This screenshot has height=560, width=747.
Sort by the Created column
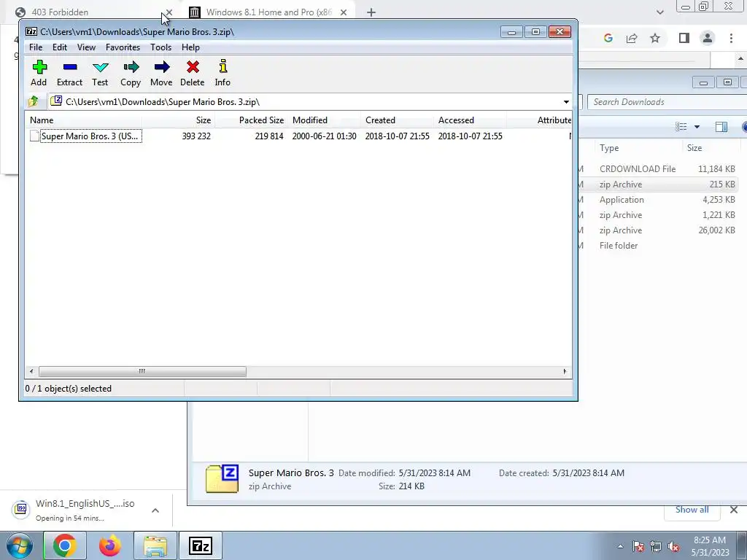398,120
